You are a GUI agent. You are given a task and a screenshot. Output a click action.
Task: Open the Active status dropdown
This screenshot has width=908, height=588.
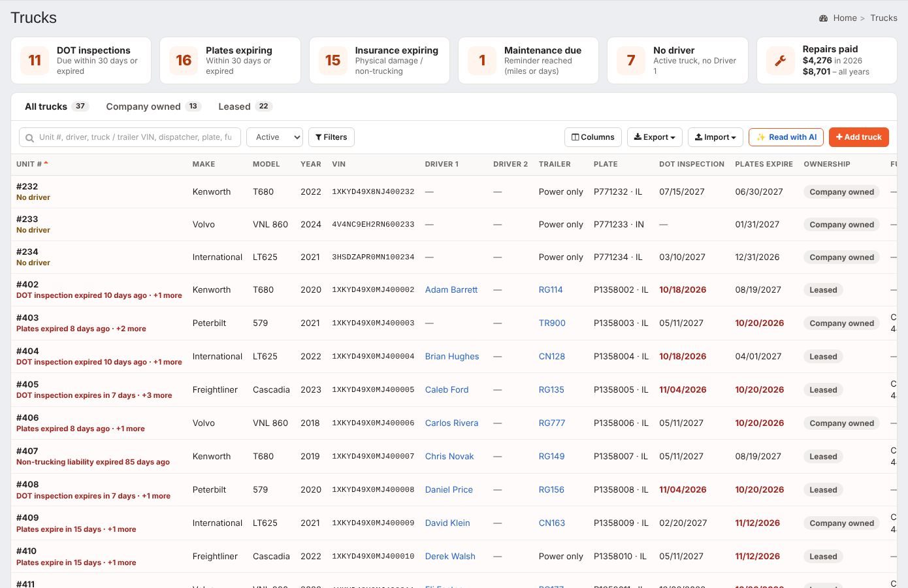point(274,137)
